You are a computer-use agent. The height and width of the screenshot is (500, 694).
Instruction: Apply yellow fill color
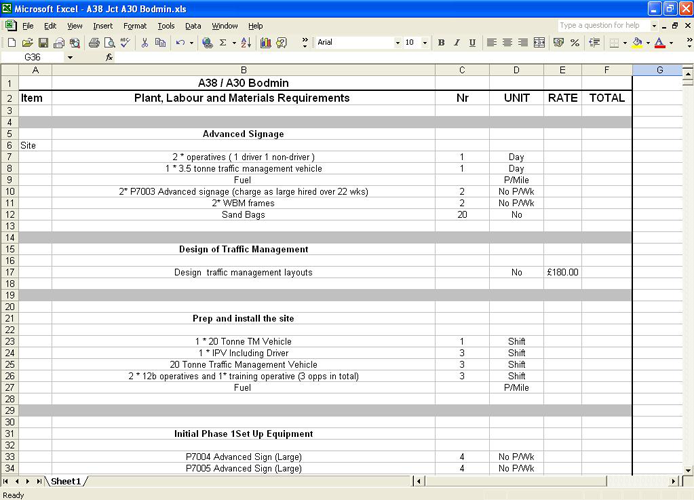[x=637, y=42]
